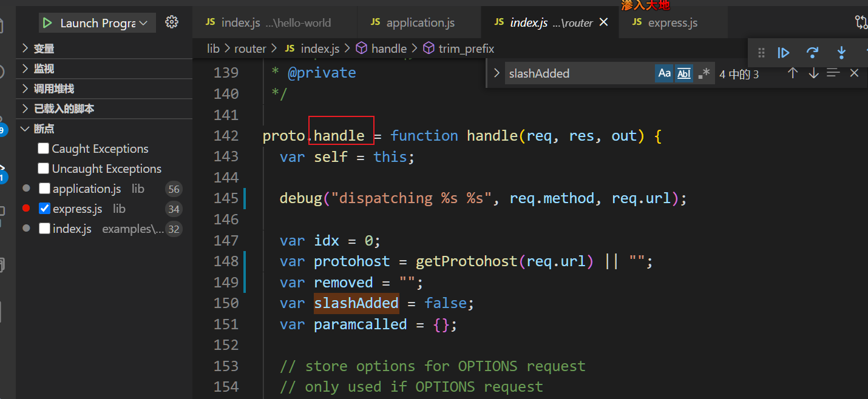The width and height of the screenshot is (868, 399).
Task: Switch to the application.js tab
Action: pos(420,23)
